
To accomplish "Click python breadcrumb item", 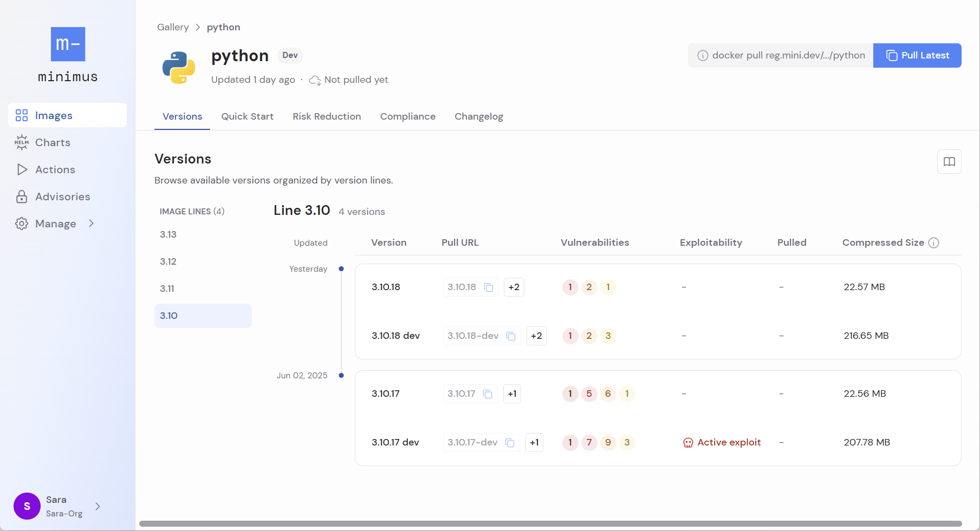I will pos(224,27).
